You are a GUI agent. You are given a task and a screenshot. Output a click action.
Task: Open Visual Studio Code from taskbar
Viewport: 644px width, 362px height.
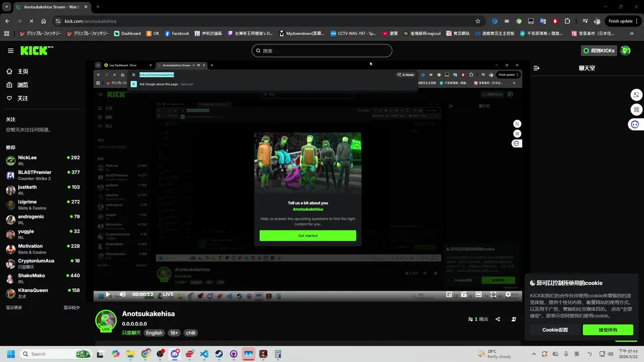click(x=204, y=354)
